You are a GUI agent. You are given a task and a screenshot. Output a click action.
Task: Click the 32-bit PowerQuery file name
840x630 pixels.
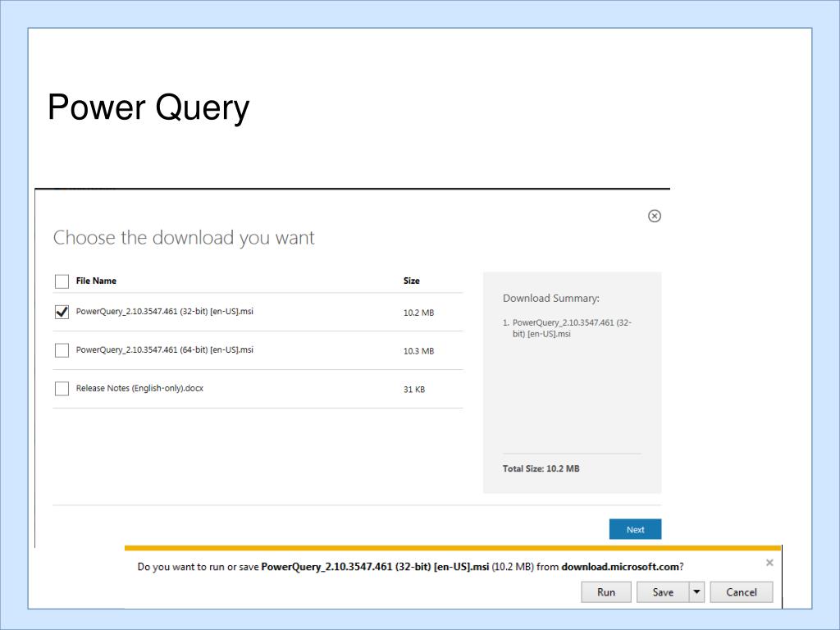[x=164, y=311]
